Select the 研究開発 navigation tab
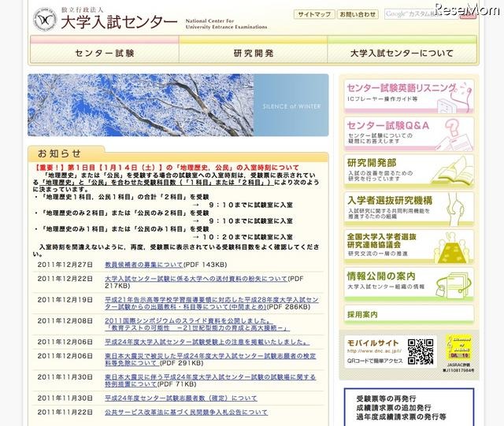This screenshot has width=504, height=426. 254,54
